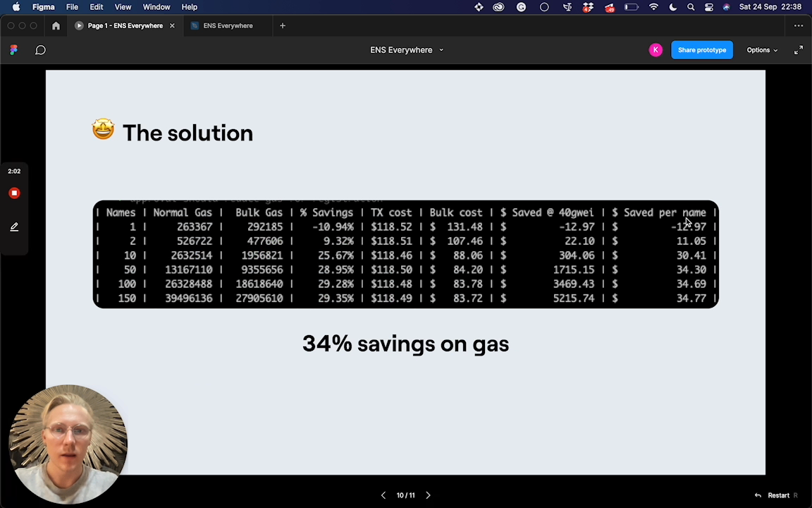Click the 2:02 recording timer
This screenshot has width=812, height=508.
click(x=14, y=171)
